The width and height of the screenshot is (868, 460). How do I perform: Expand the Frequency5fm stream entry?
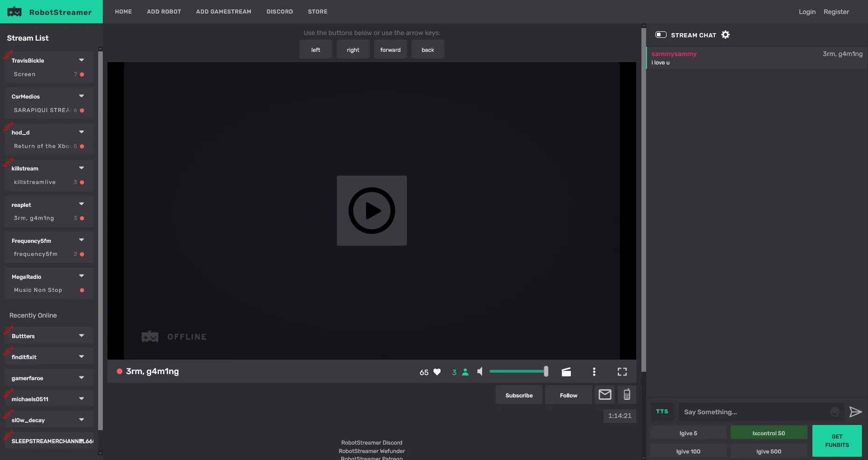click(x=81, y=240)
